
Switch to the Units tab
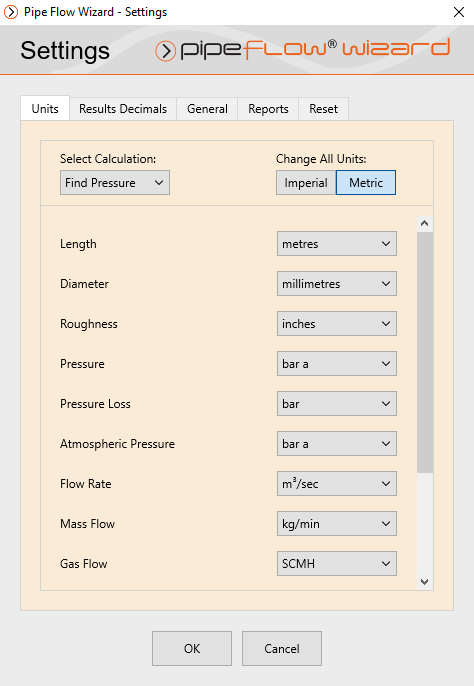tap(45, 108)
